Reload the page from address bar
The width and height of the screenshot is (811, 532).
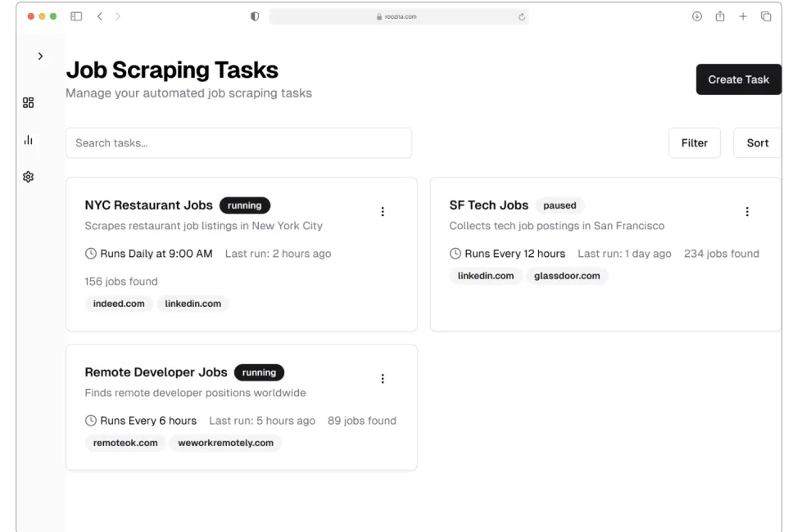pyautogui.click(x=522, y=16)
